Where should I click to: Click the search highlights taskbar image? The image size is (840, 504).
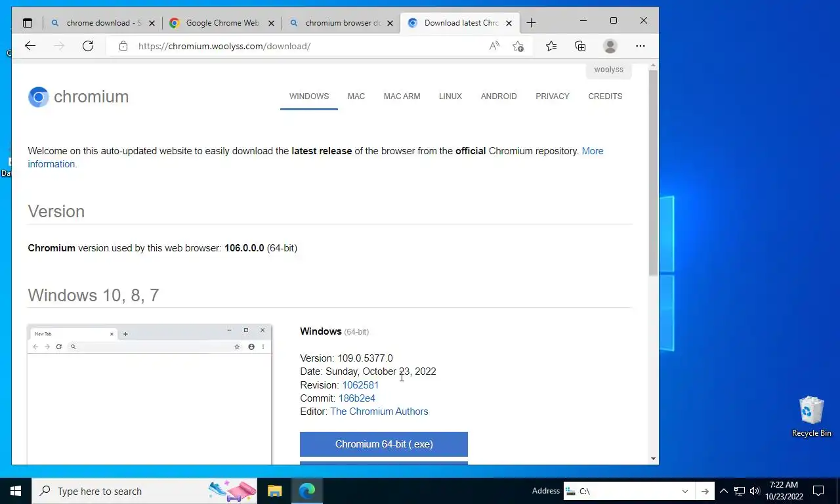click(232, 491)
